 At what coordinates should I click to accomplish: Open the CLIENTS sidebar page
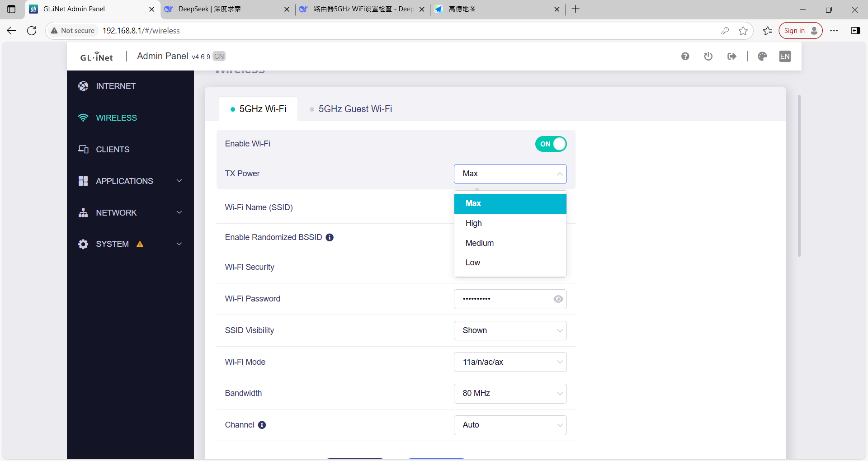[113, 150]
